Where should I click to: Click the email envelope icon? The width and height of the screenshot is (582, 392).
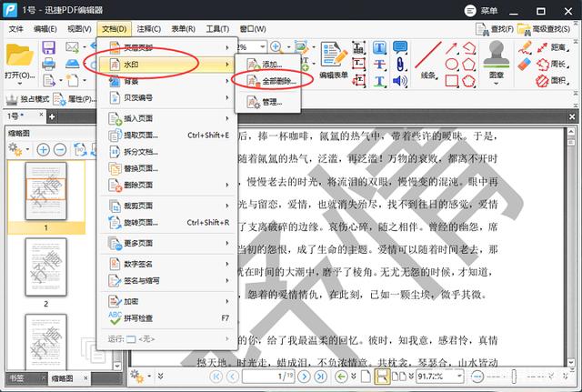coord(72,47)
